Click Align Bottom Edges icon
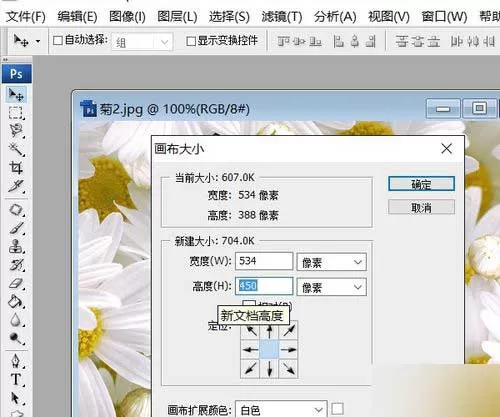This screenshot has width=500, height=417. click(315, 42)
